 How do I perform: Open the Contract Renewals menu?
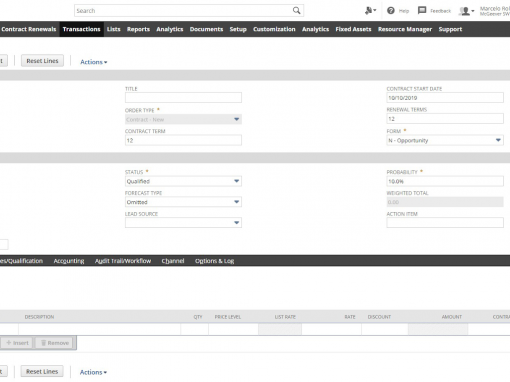click(x=29, y=29)
